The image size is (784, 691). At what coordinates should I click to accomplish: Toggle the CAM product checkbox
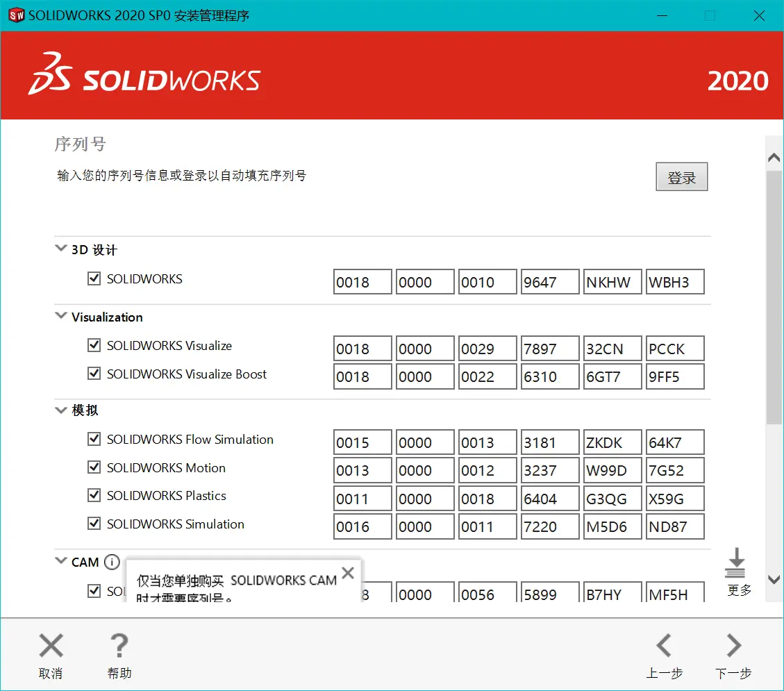click(x=94, y=591)
